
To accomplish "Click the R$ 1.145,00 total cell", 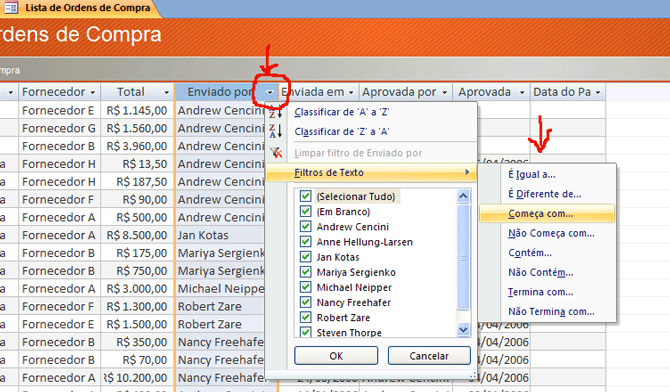I will click(137, 110).
